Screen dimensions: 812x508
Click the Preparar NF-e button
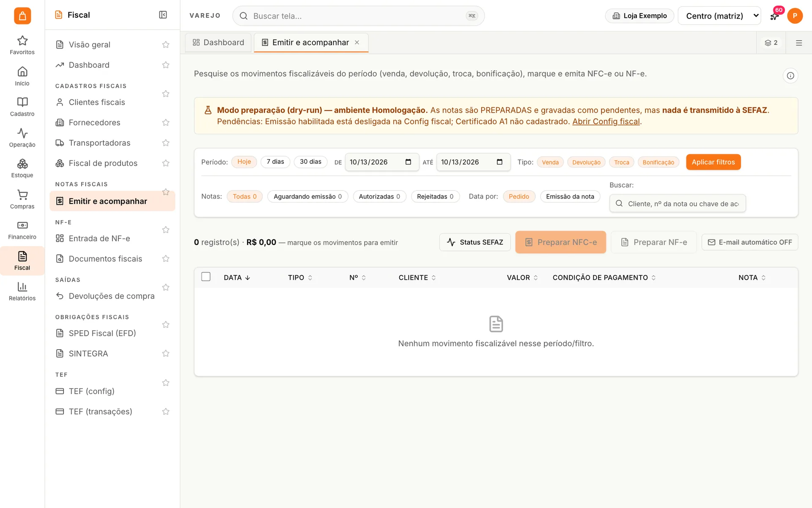coord(653,242)
